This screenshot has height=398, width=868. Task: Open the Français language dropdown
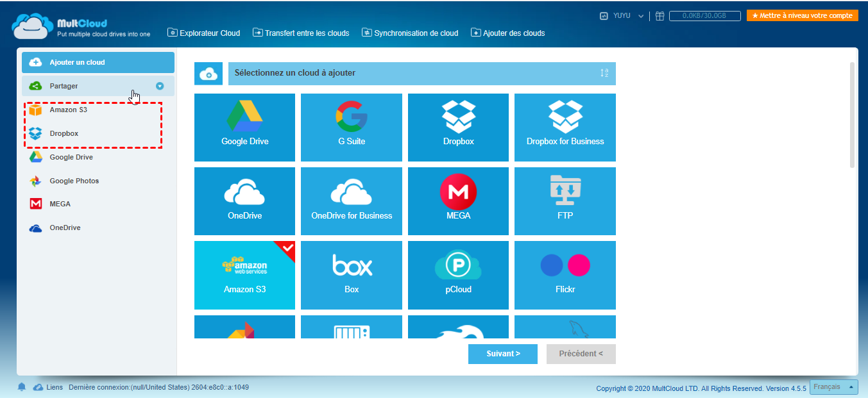point(834,387)
